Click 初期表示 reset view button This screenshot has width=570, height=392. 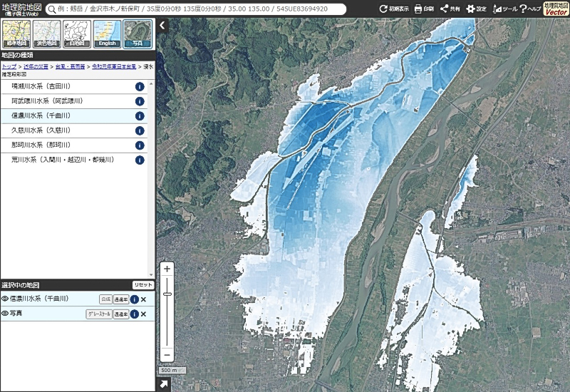[x=394, y=9]
